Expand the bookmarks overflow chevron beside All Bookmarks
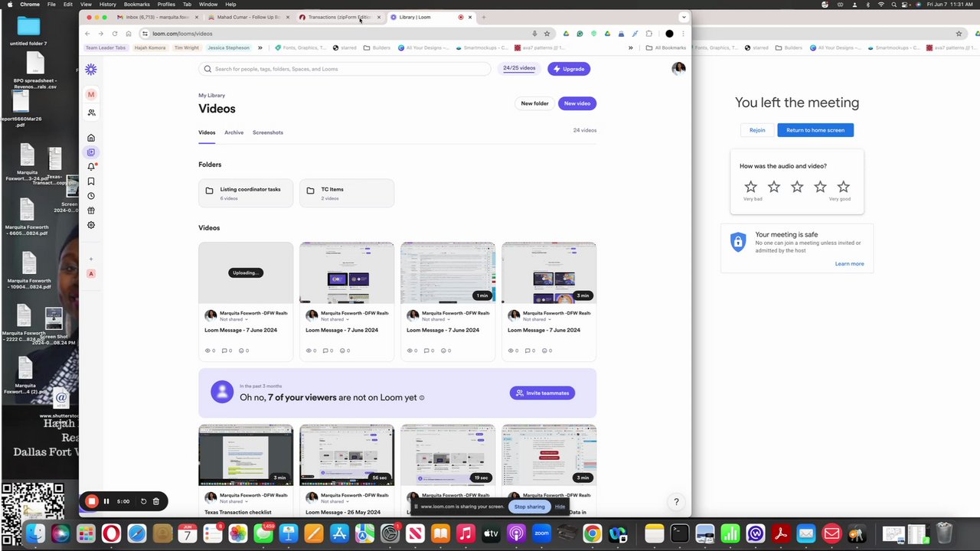This screenshot has height=551, width=980. click(x=630, y=47)
